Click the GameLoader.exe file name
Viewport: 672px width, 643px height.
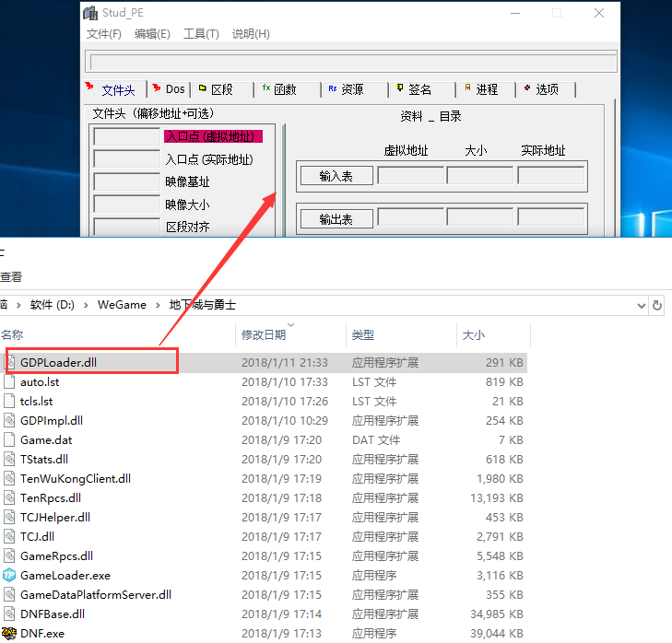(65, 576)
